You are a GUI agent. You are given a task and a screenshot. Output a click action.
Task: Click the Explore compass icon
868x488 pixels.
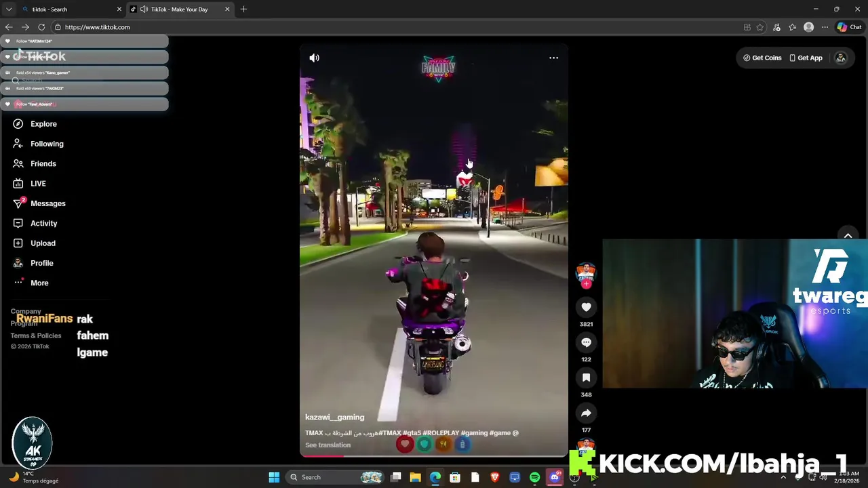[x=18, y=124]
